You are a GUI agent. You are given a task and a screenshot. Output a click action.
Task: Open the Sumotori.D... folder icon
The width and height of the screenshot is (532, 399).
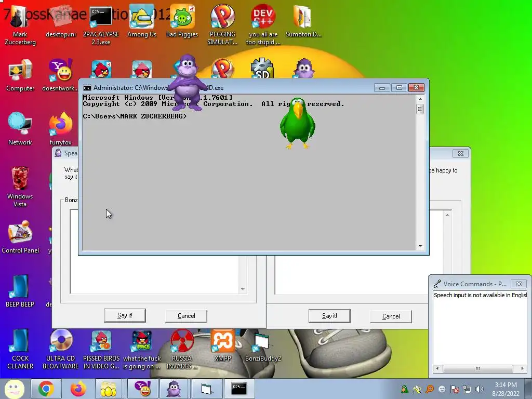click(x=303, y=21)
